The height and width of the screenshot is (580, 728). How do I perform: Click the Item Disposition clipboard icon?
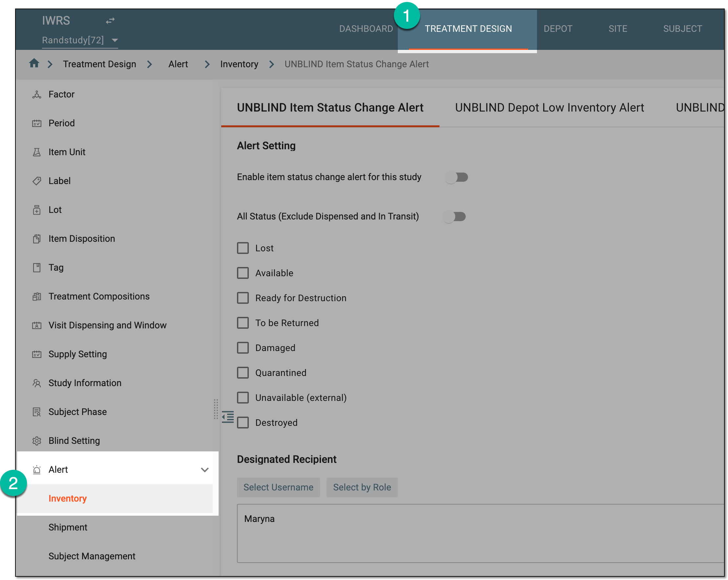[x=36, y=238]
